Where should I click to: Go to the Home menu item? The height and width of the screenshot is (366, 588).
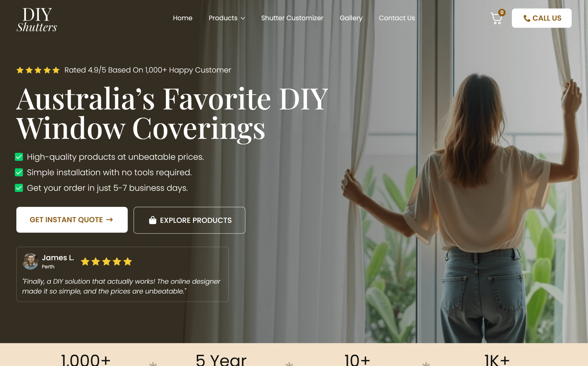pos(183,18)
